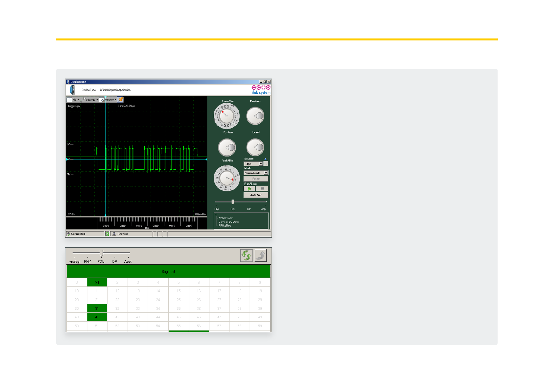Toggle the orange pushpin toolbar icon
Screen dimensions: 554x392
click(121, 100)
